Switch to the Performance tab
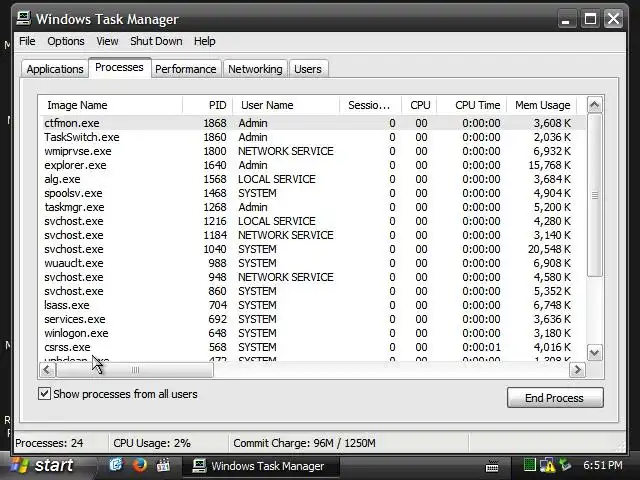The width and height of the screenshot is (640, 480). (186, 69)
